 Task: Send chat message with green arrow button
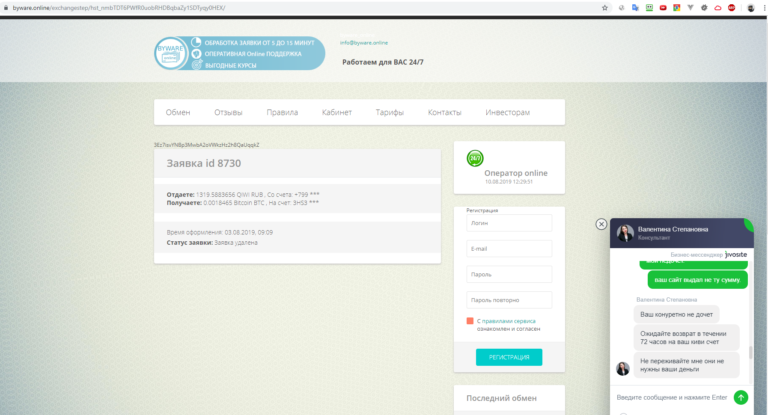point(741,397)
